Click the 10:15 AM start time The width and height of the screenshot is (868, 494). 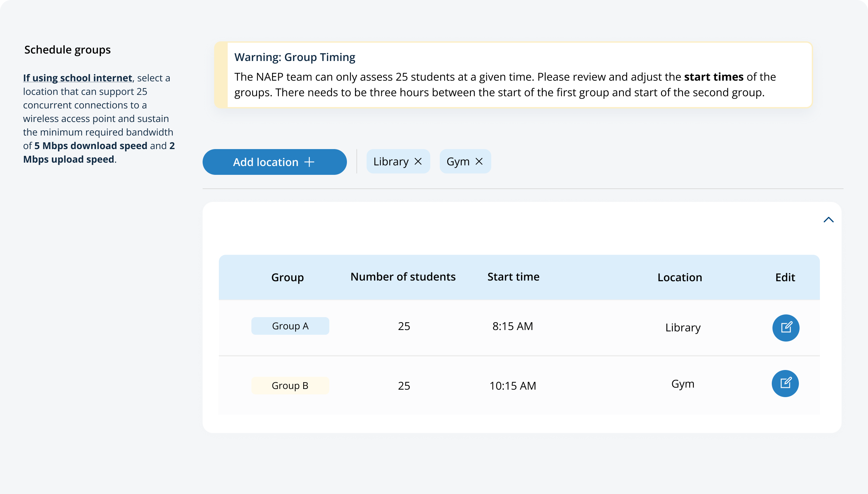pyautogui.click(x=513, y=386)
